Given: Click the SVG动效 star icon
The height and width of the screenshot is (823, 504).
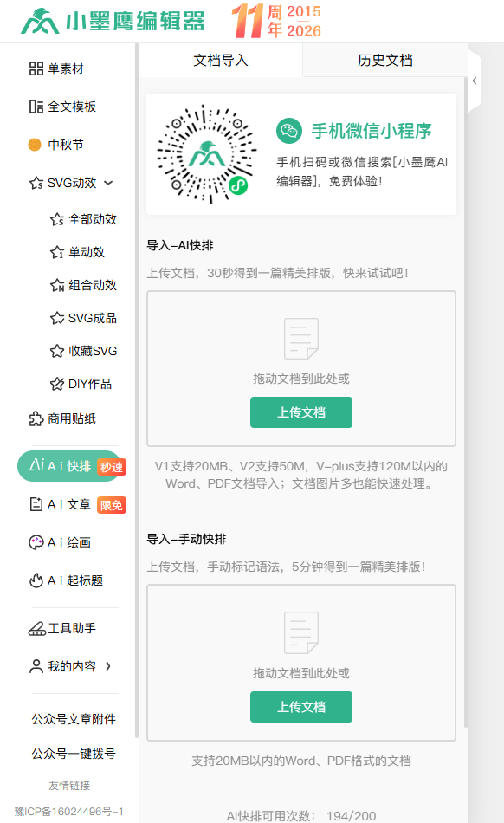Looking at the screenshot, I should [x=36, y=183].
